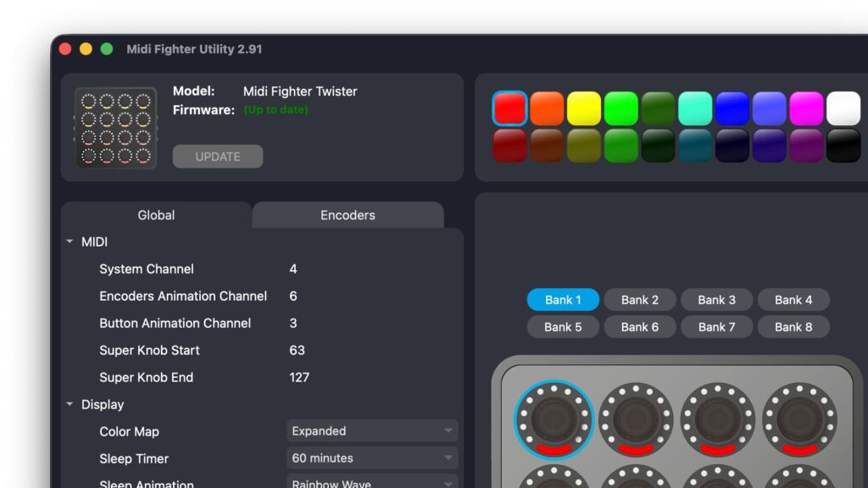The image size is (868, 488).
Task: Click the Super Knob Start label
Action: 149,350
